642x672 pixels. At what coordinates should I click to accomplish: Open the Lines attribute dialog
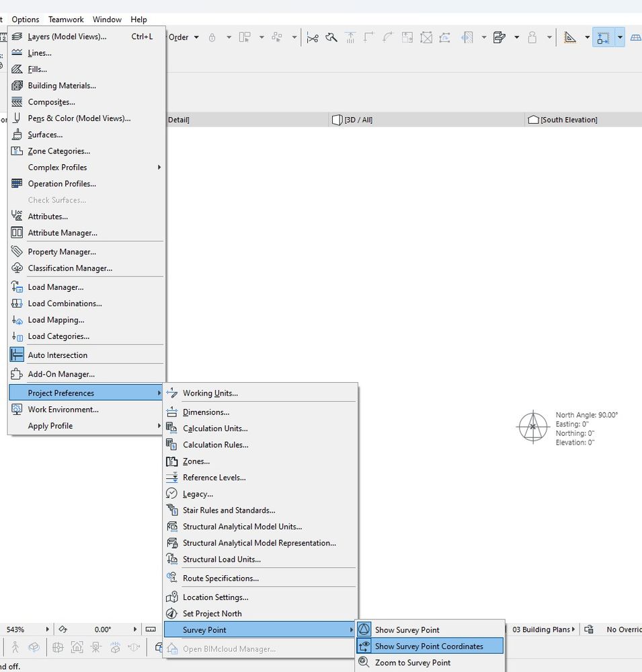click(x=86, y=52)
